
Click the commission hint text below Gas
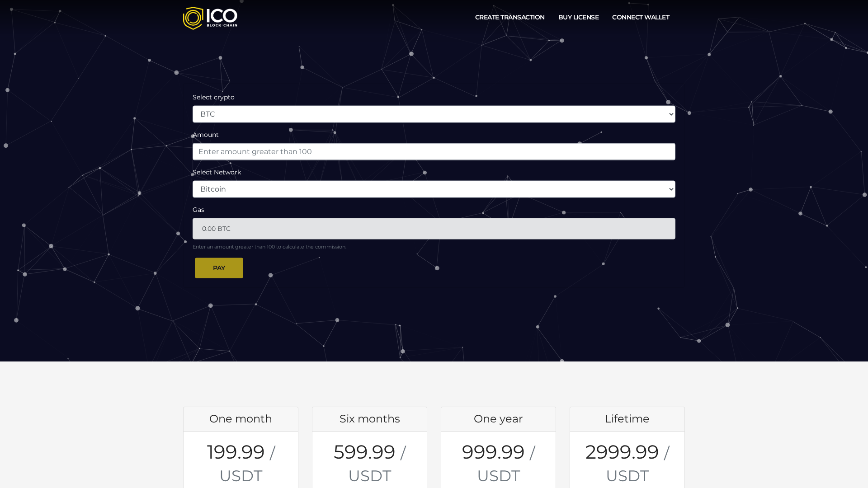[x=269, y=247]
